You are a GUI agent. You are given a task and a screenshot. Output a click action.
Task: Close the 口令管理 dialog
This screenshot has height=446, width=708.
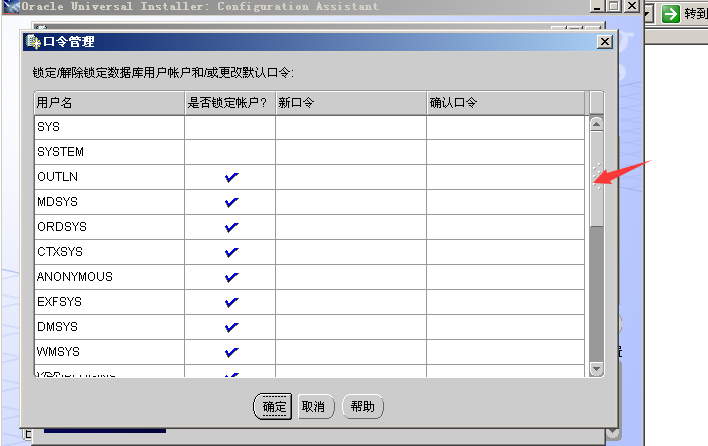tap(605, 42)
